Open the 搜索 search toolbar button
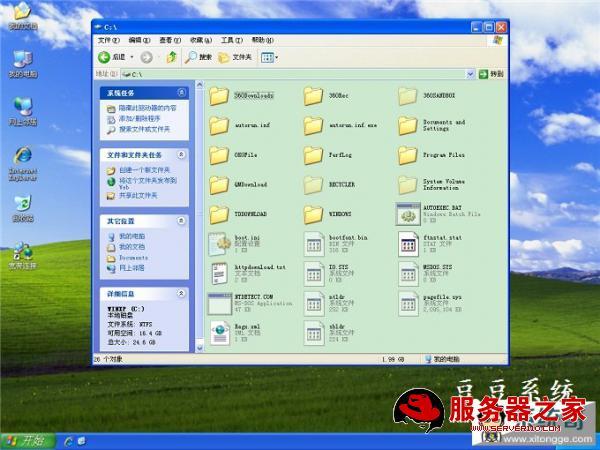 pyautogui.click(x=198, y=57)
